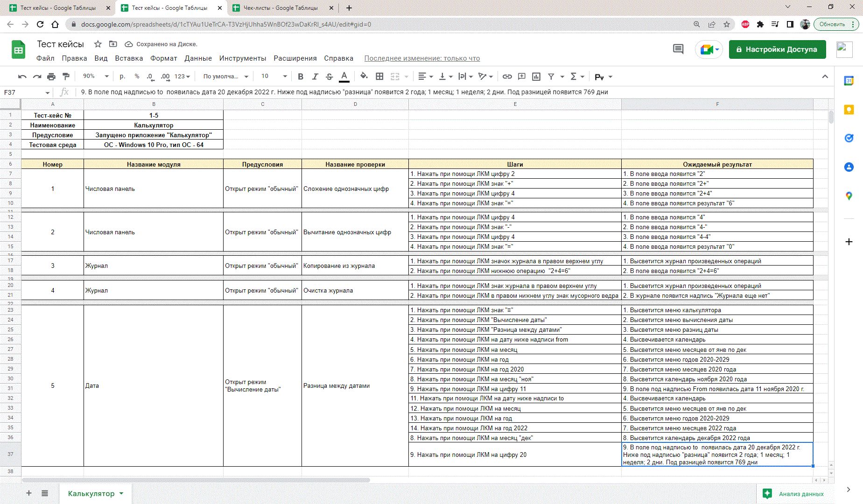Increase decimal places
The image size is (863, 504).
(165, 77)
